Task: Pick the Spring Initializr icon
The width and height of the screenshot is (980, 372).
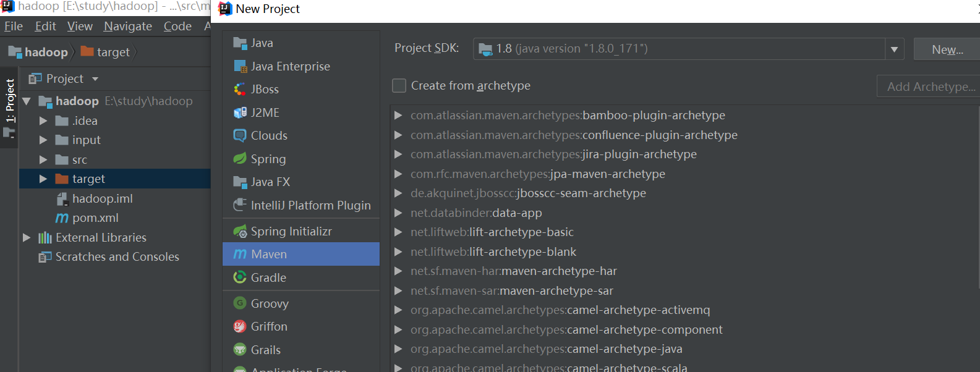Action: (x=240, y=231)
